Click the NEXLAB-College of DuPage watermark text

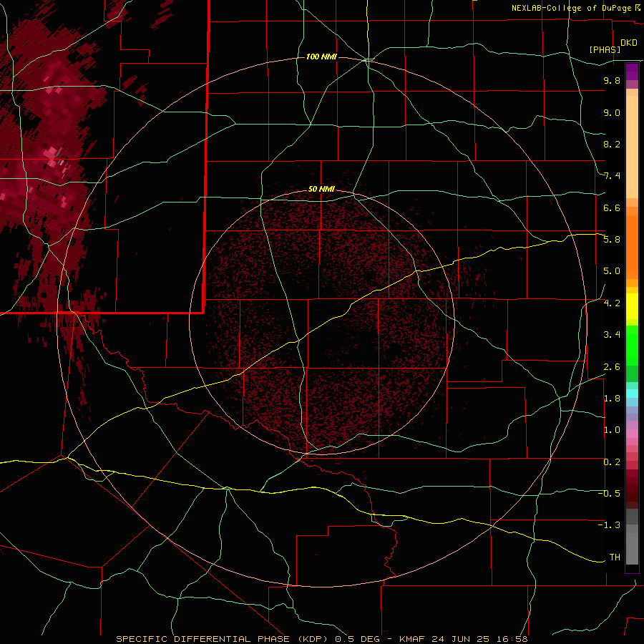(x=571, y=8)
